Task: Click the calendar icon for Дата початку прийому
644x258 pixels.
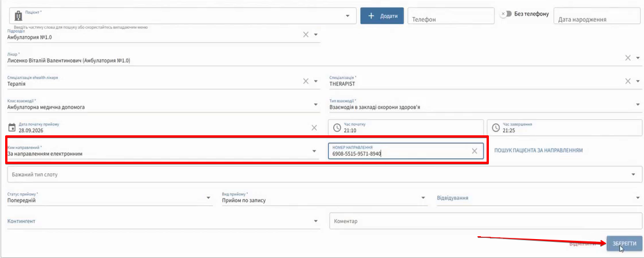Action: pos(12,127)
